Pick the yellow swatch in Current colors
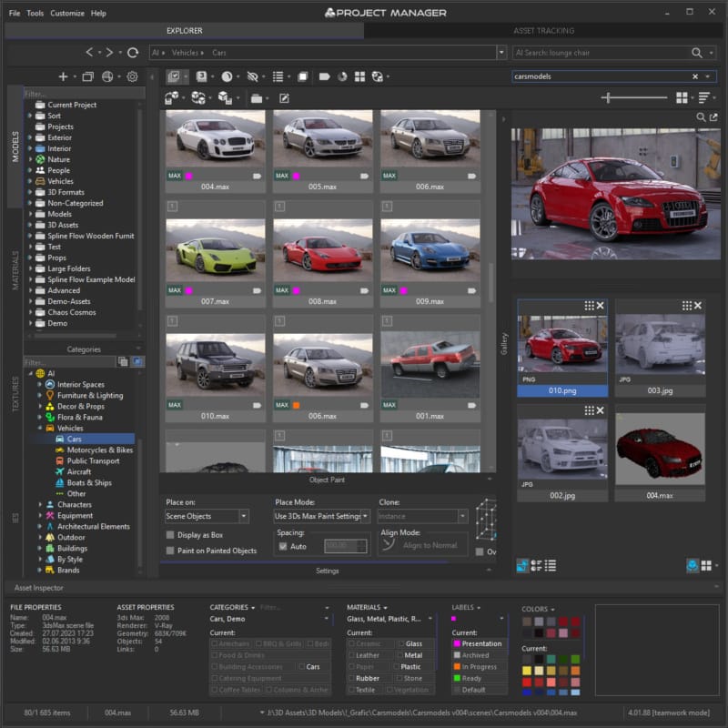The image size is (728, 728). point(527,671)
